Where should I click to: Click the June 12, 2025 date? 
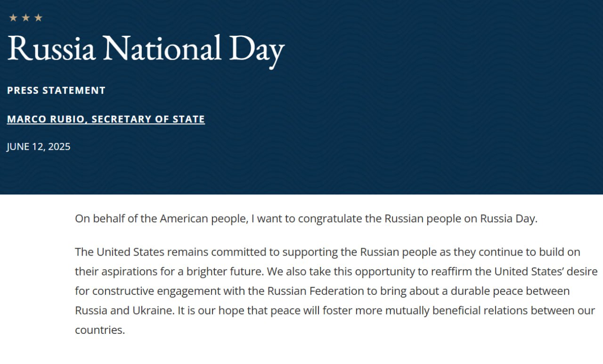[x=39, y=146]
